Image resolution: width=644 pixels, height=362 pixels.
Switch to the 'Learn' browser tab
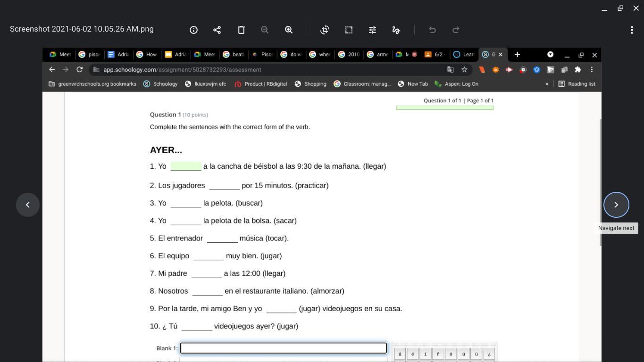click(464, 55)
